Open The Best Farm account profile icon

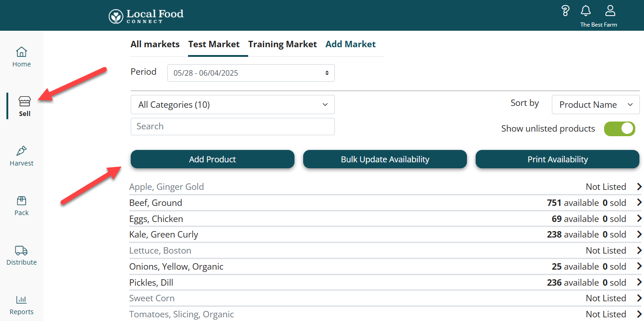610,10
